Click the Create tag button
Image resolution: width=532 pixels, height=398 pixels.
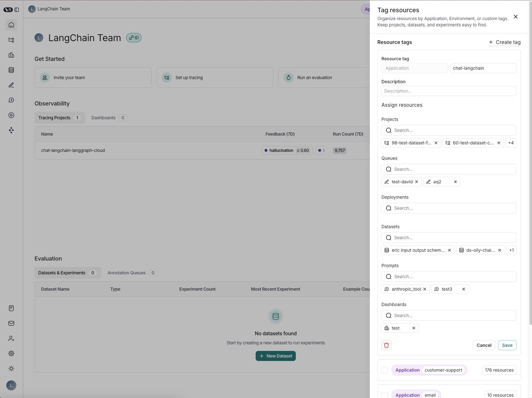[x=504, y=42]
